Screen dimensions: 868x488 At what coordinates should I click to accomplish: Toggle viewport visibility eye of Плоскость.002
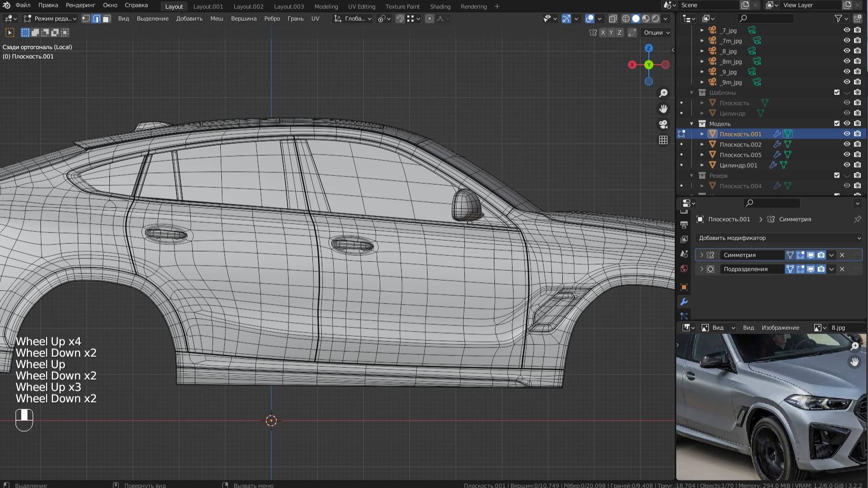tap(847, 144)
